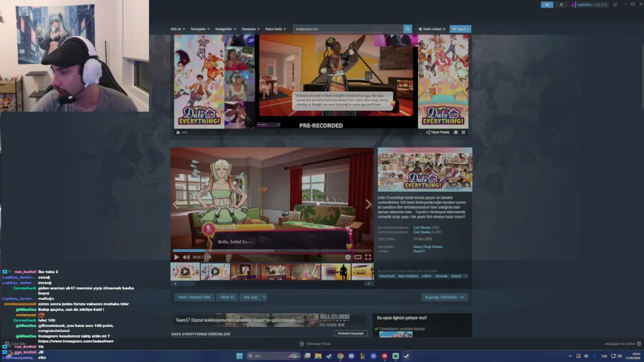Click the active Steam taskbar icon
The height and width of the screenshot is (362, 644).
pos(407,356)
